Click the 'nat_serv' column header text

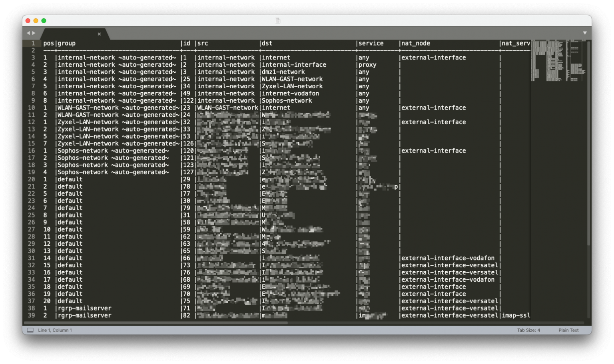pos(516,43)
